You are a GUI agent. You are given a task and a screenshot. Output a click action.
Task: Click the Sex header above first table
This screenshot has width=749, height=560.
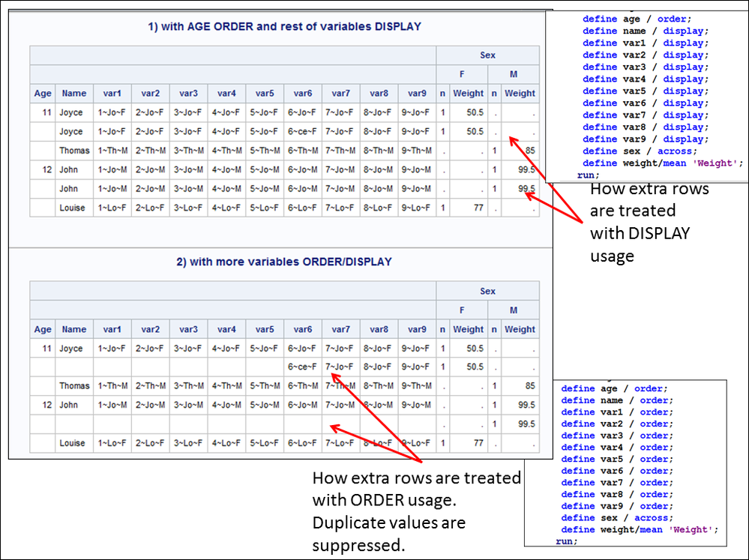pos(487,55)
